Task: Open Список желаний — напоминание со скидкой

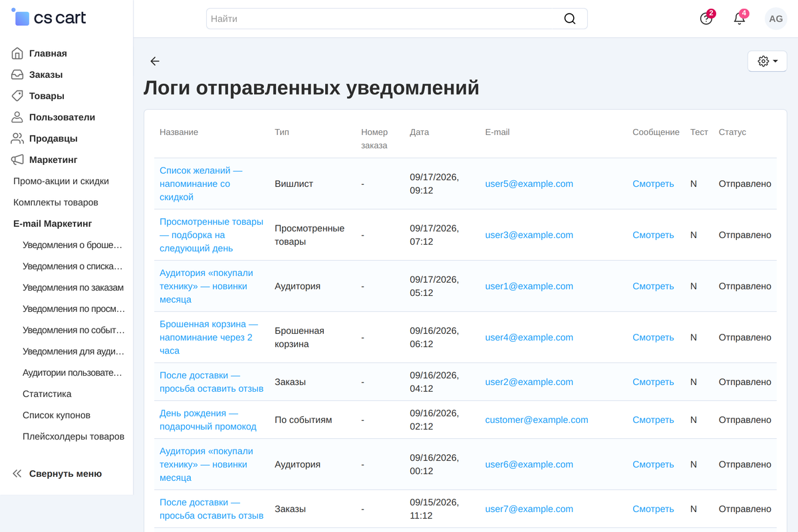Action: pos(201,184)
